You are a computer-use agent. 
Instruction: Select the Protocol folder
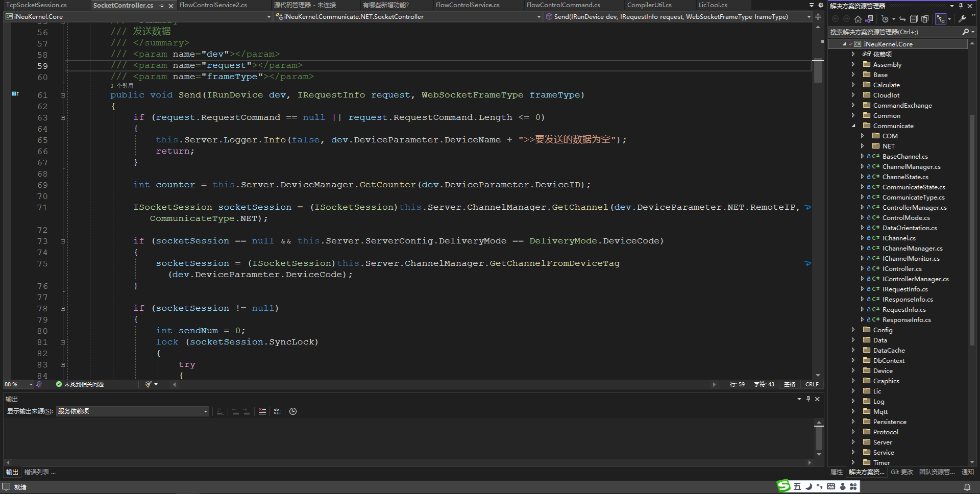click(x=886, y=432)
